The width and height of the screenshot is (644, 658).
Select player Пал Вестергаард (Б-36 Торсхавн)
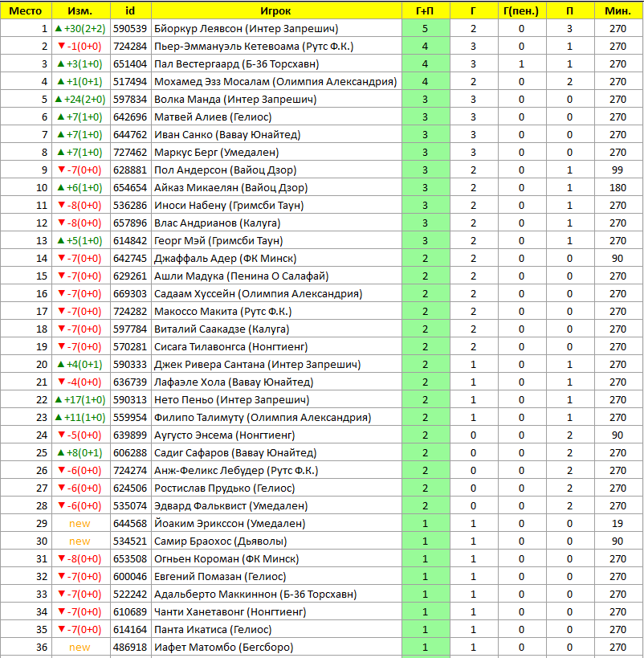(236, 63)
